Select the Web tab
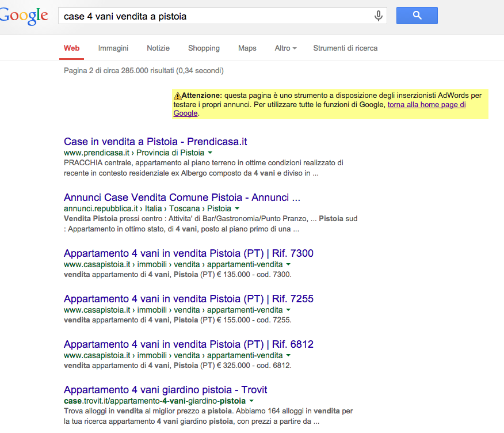The width and height of the screenshot is (504, 433). point(71,48)
